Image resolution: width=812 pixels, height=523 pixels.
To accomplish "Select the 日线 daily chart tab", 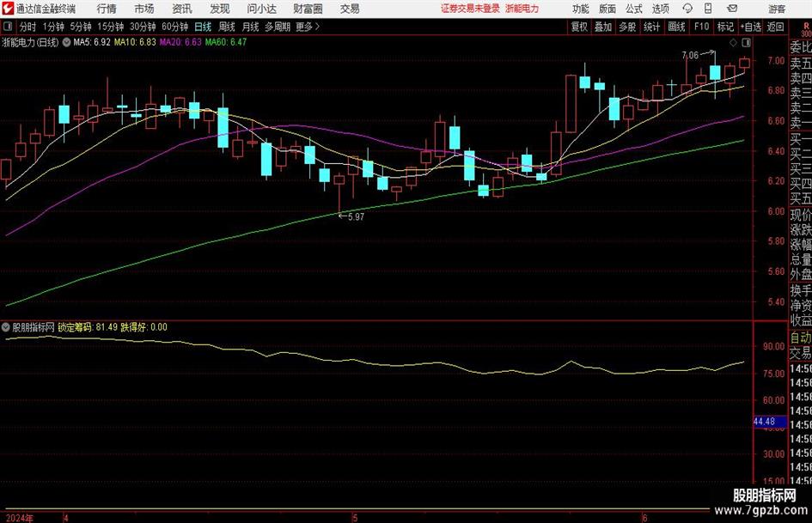I will click(203, 27).
